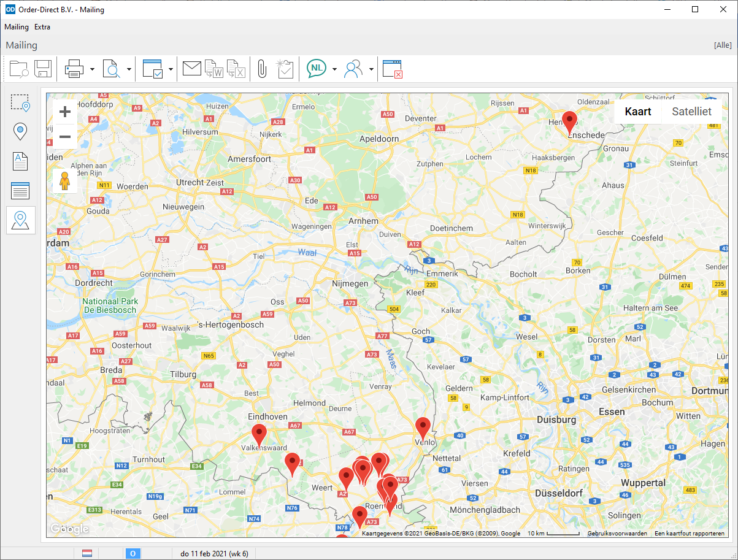This screenshot has width=738, height=560.
Task: Click the Duisburg label on the map
Action: 556,420
